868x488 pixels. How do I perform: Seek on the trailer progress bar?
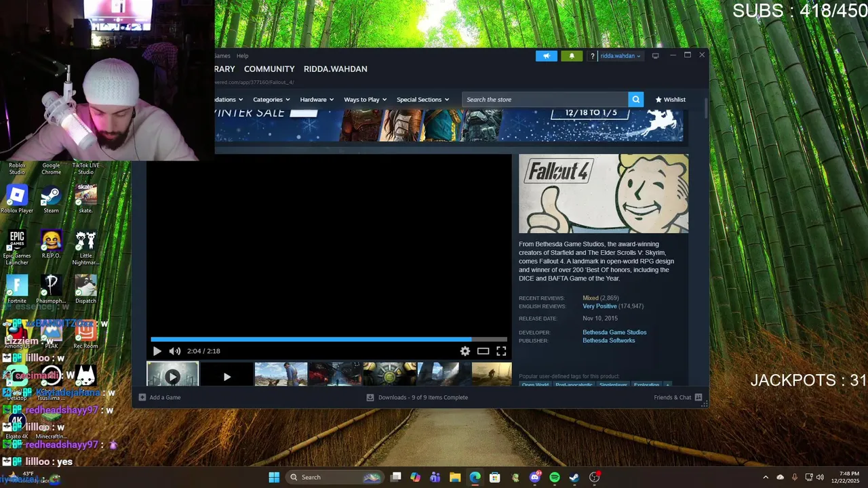329,339
